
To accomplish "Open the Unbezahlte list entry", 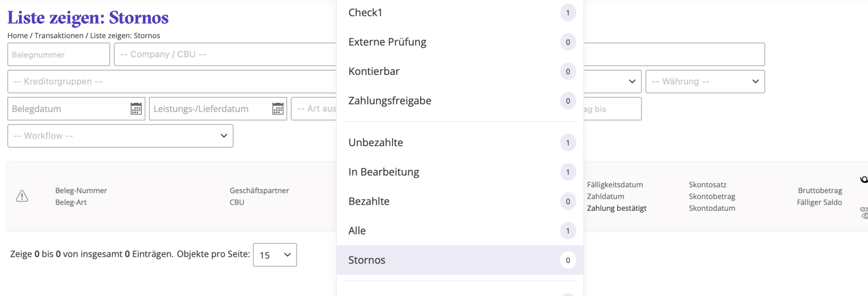I will point(460,143).
